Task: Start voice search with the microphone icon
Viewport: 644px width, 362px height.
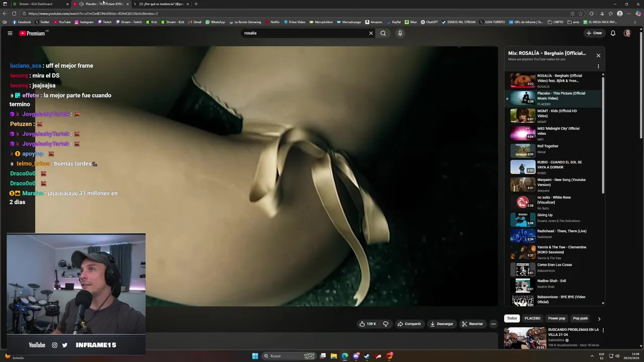Action: pyautogui.click(x=400, y=33)
